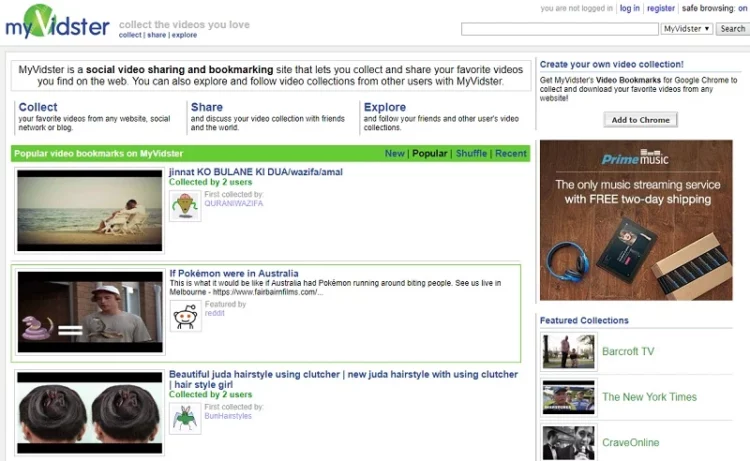Open If Pokémon were in Australia title
This screenshot has width=750, height=461.
234,273
